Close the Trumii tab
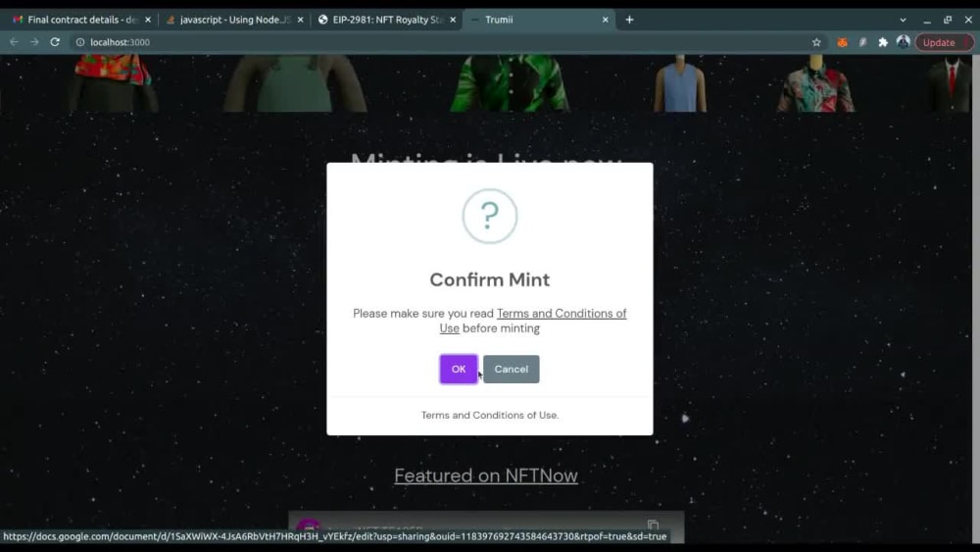This screenshot has width=980, height=552. pos(605,20)
